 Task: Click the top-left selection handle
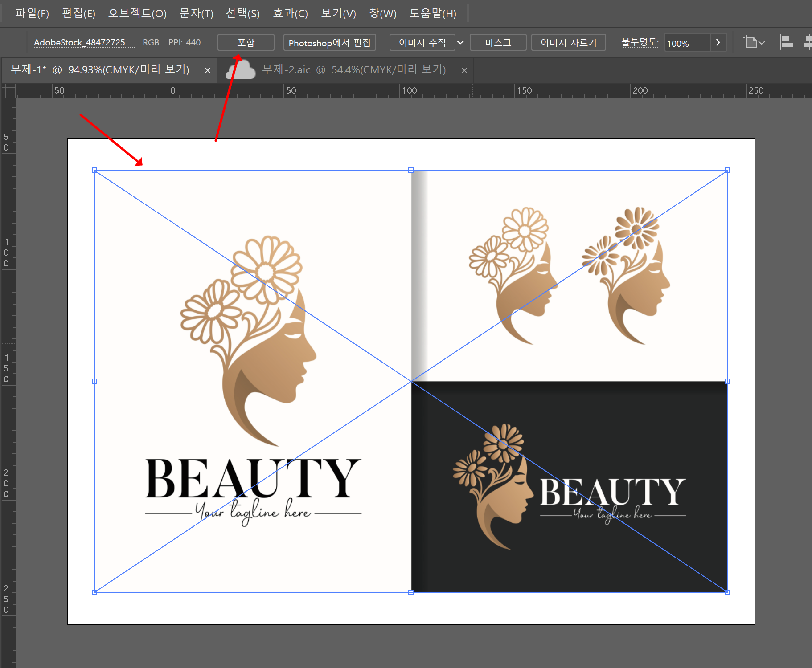click(94, 170)
